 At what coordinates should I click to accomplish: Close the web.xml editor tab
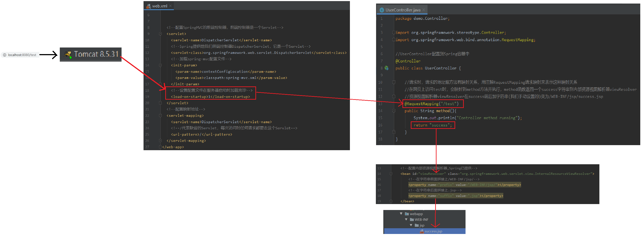(x=171, y=6)
